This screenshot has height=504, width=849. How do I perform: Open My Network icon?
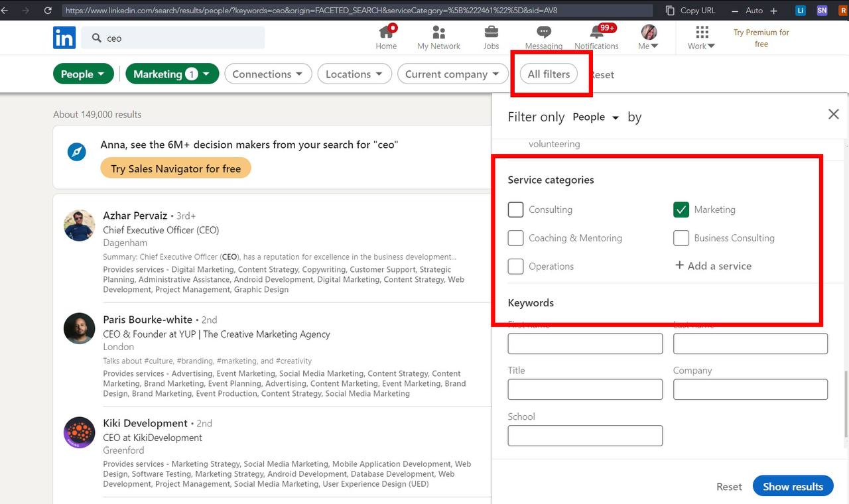438,32
